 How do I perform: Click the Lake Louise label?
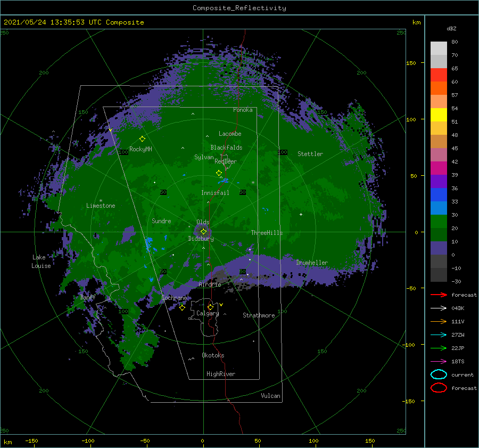(41, 262)
